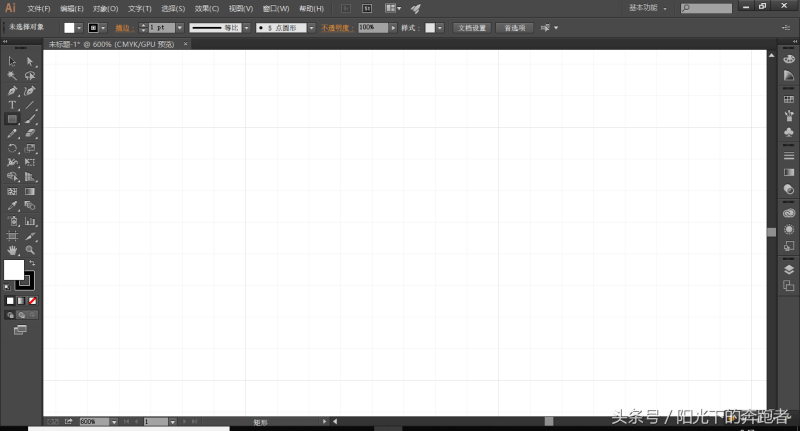Select the Selection tool (black arrow)
This screenshot has height=431, width=800.
[x=12, y=62]
